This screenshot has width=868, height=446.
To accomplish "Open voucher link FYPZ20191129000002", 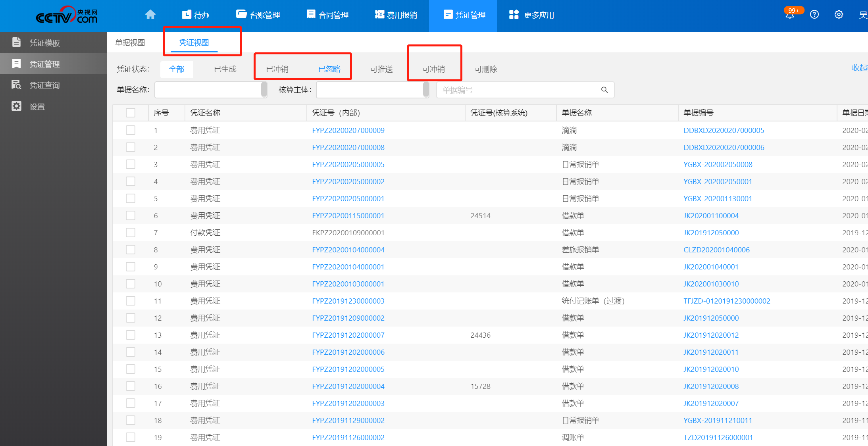I will click(x=348, y=420).
